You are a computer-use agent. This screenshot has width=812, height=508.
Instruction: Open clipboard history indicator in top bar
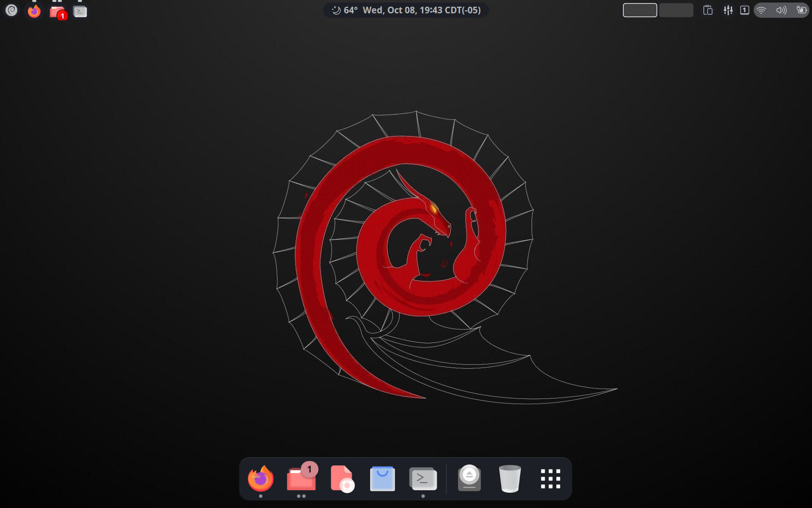point(708,10)
